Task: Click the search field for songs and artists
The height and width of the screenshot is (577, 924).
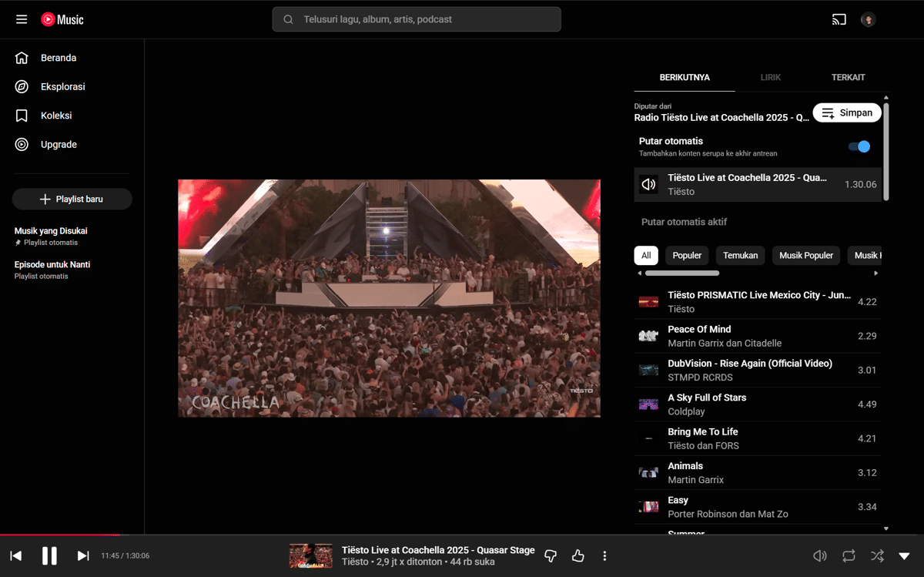Action: pyautogui.click(x=416, y=19)
